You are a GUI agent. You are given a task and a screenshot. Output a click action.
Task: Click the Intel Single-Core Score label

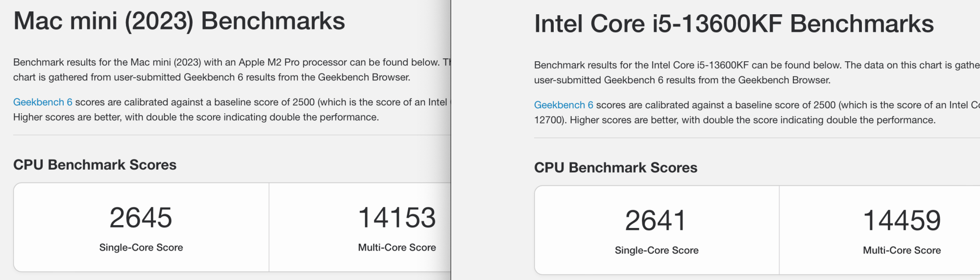click(657, 251)
